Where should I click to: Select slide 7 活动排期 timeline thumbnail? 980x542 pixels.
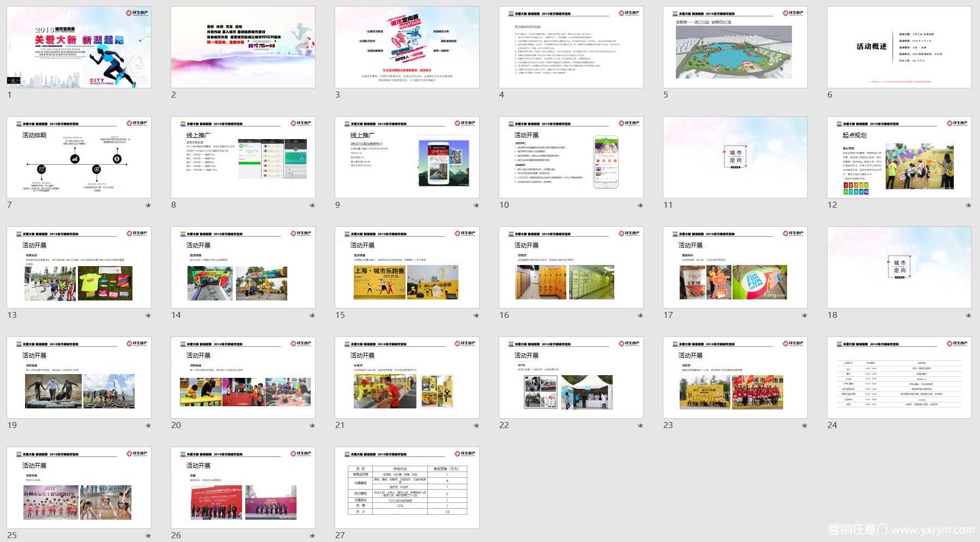click(79, 158)
